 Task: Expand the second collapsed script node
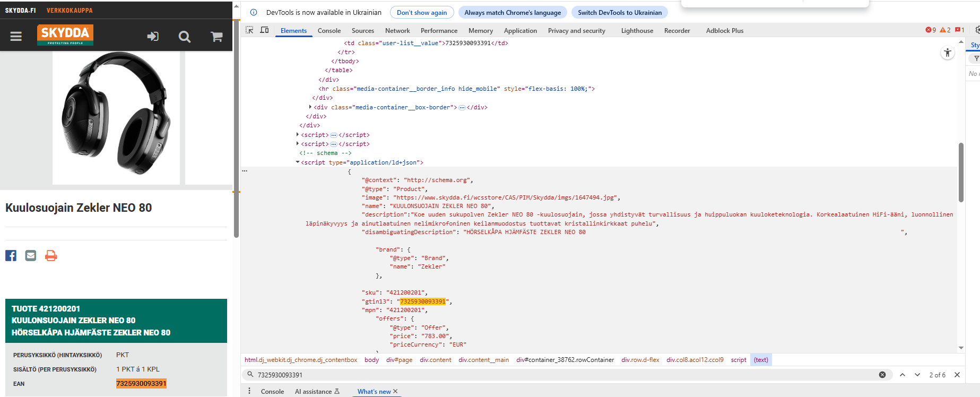(x=298, y=144)
